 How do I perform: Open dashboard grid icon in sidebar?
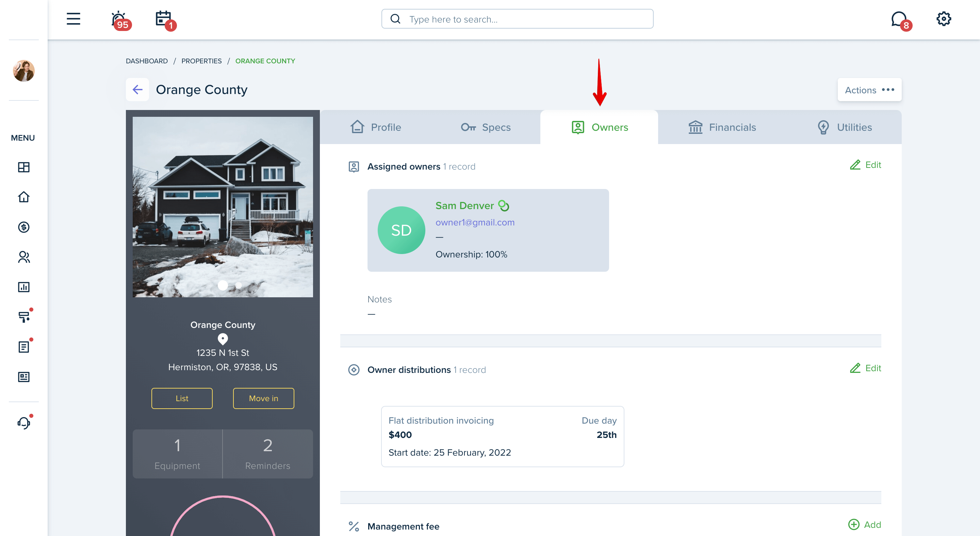[23, 167]
